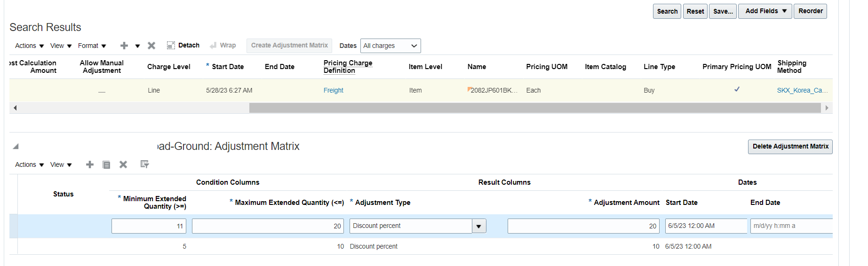This screenshot has width=868, height=266.
Task: Click the Shipping Method column header
Action: tap(792, 67)
